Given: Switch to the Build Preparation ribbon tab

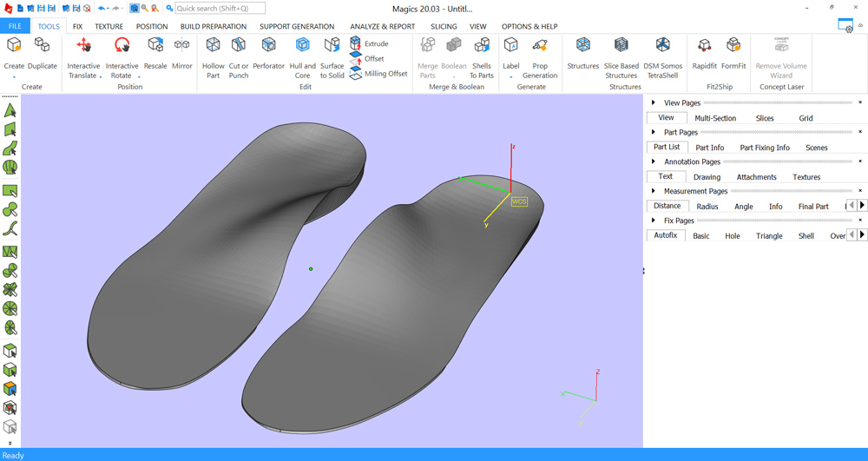Looking at the screenshot, I should tap(214, 27).
